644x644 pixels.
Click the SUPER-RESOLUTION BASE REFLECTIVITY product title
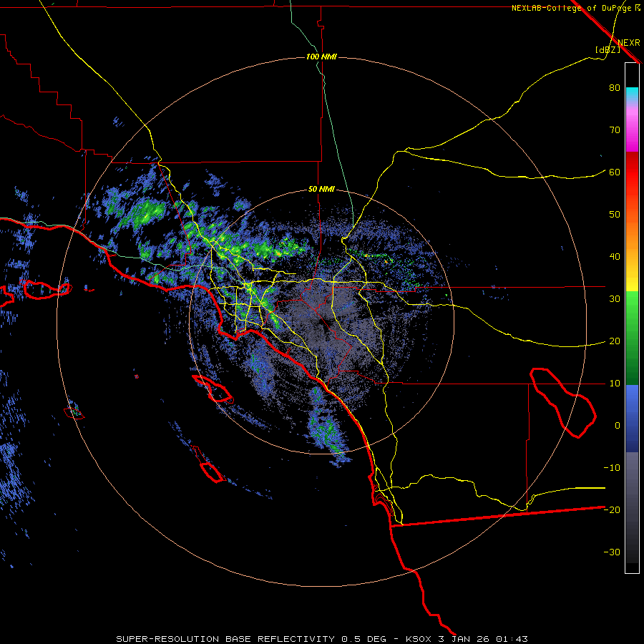coord(225,639)
